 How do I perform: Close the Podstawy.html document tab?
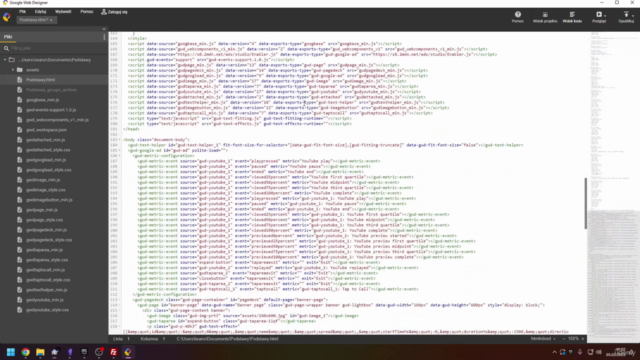[51, 20]
